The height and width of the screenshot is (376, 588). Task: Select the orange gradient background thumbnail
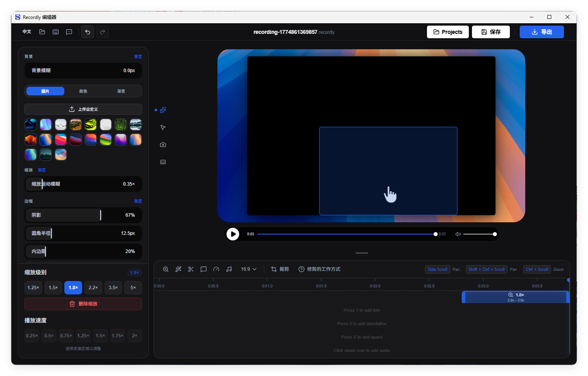tap(31, 140)
